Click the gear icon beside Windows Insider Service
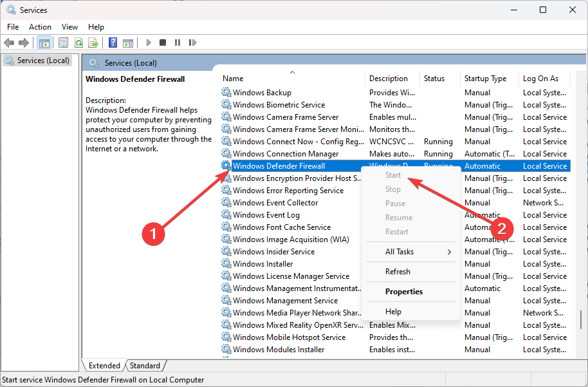The image size is (588, 387). click(x=226, y=252)
